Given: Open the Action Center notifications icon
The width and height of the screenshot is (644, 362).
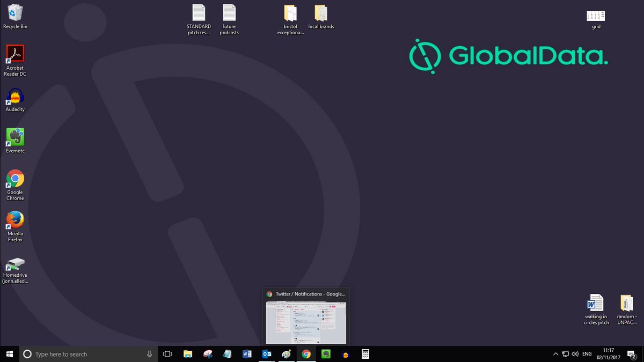Looking at the screenshot, I should 632,354.
